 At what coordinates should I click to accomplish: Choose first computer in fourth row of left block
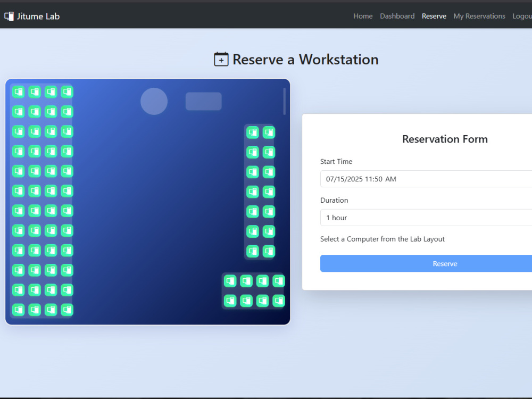pos(18,151)
